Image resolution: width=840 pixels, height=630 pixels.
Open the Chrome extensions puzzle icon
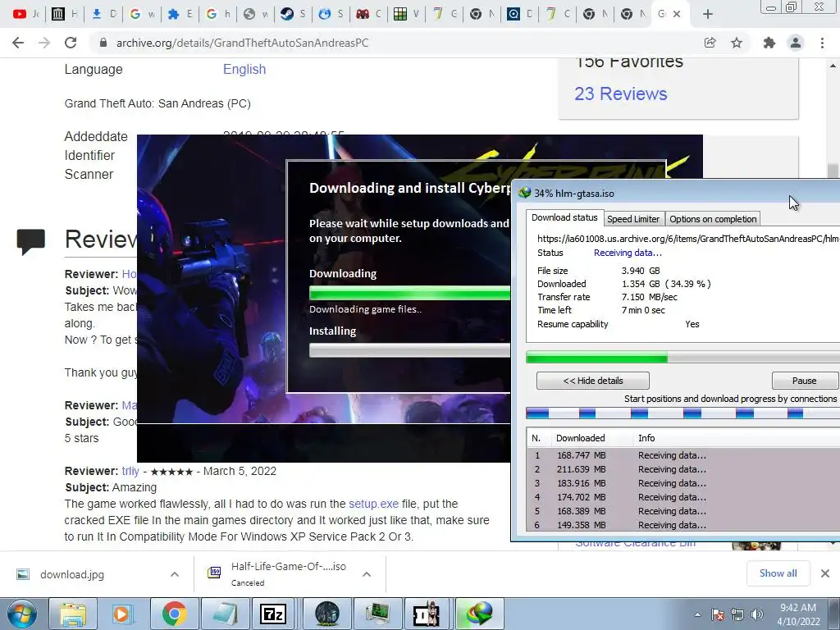(769, 43)
